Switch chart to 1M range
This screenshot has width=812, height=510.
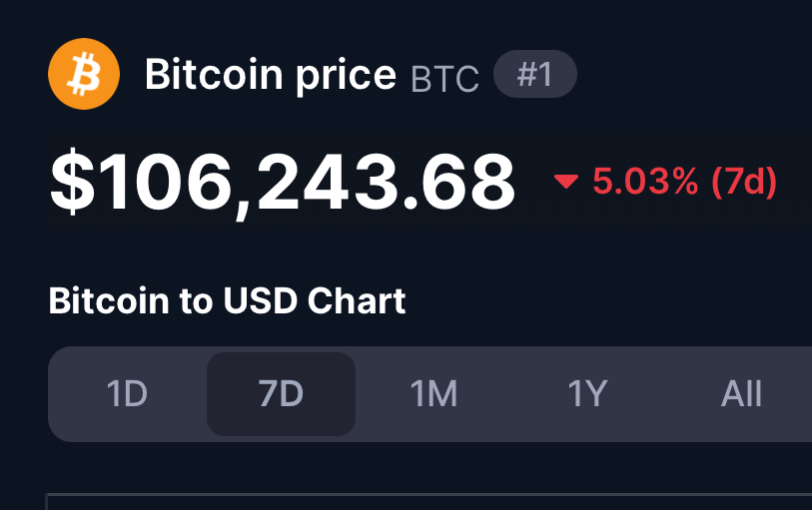click(433, 394)
